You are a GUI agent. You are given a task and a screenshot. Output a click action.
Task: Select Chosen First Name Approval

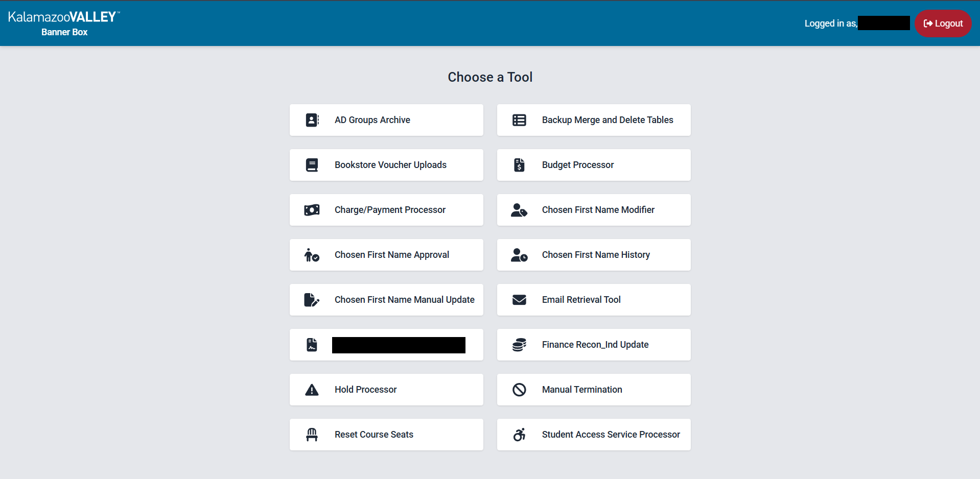tap(386, 255)
